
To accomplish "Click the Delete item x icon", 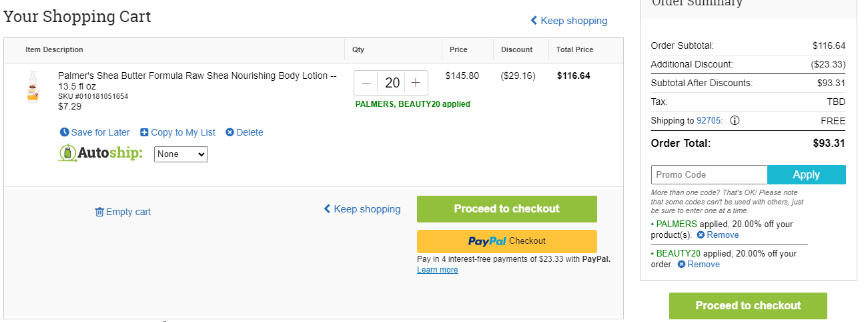I will click(x=230, y=132).
